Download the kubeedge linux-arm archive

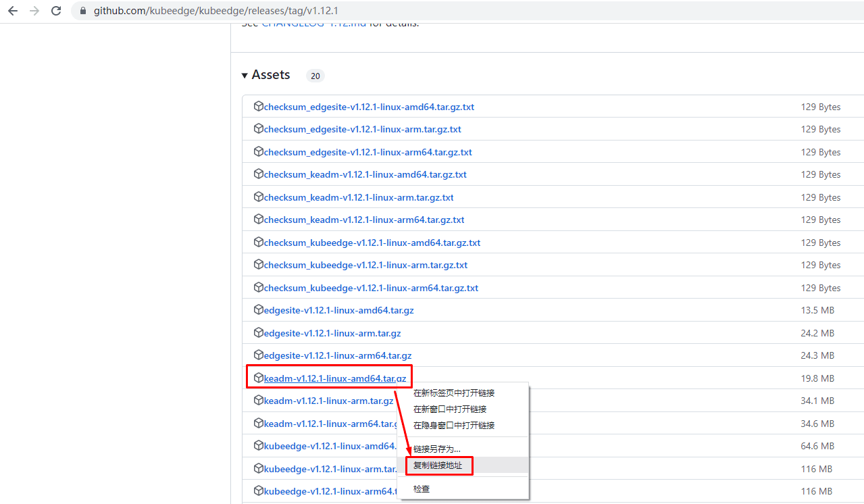click(x=331, y=469)
